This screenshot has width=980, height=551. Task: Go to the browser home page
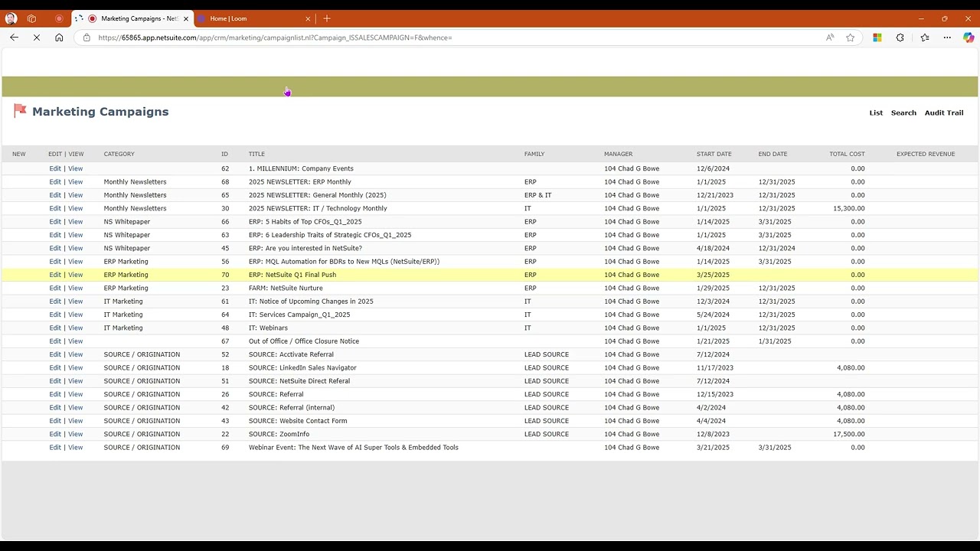point(59,37)
